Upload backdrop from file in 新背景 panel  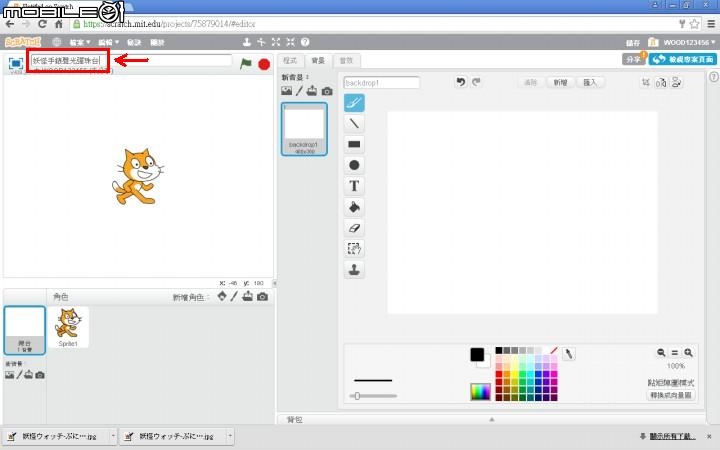coord(312,90)
